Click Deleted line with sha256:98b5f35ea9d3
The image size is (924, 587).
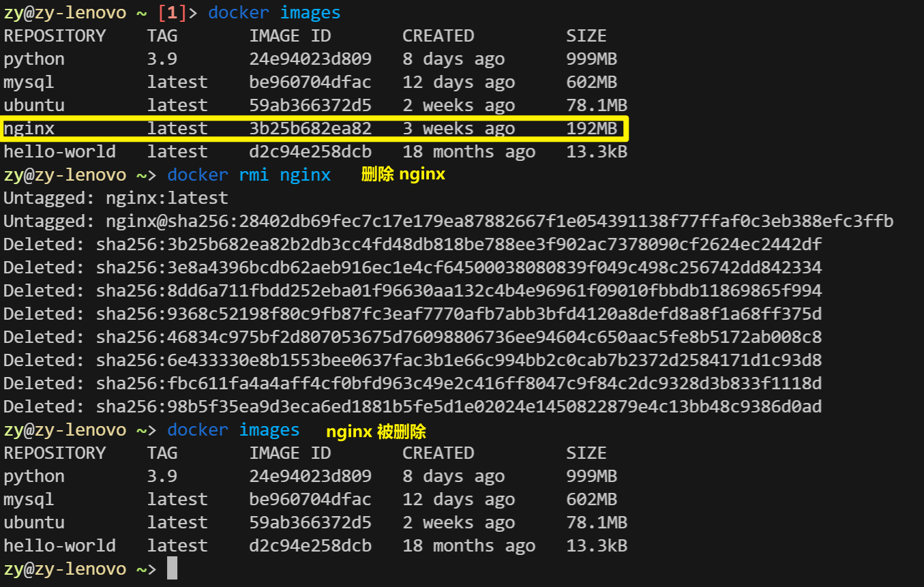pyautogui.click(x=413, y=406)
